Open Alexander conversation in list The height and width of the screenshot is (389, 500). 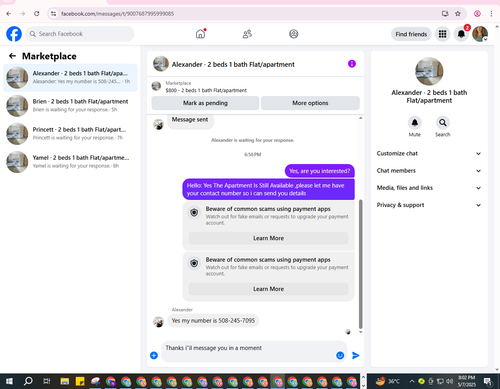click(70, 77)
